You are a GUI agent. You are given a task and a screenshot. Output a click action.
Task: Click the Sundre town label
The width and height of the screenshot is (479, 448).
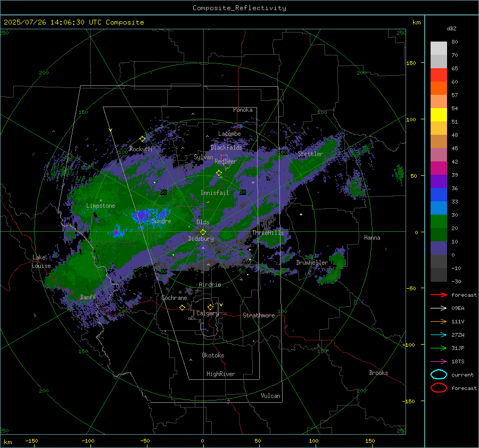[x=161, y=221]
